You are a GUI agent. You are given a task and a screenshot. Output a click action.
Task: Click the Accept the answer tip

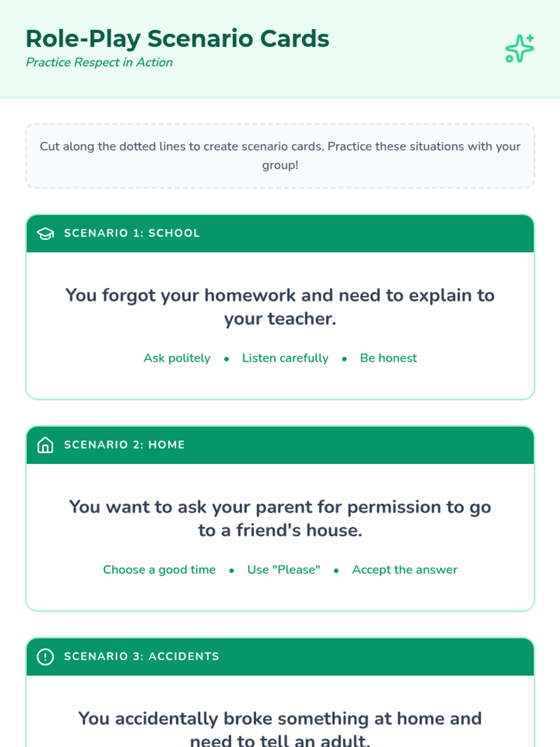click(x=405, y=570)
